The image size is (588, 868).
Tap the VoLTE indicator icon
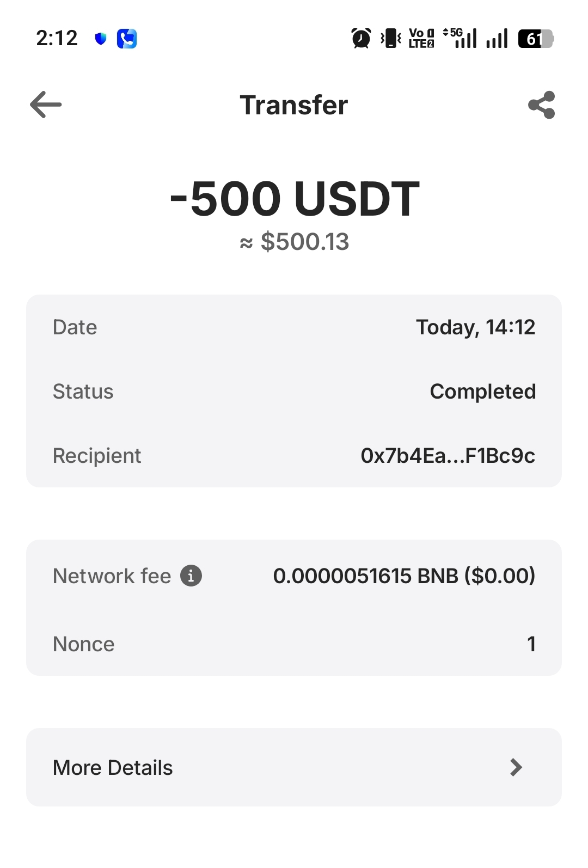(421, 39)
